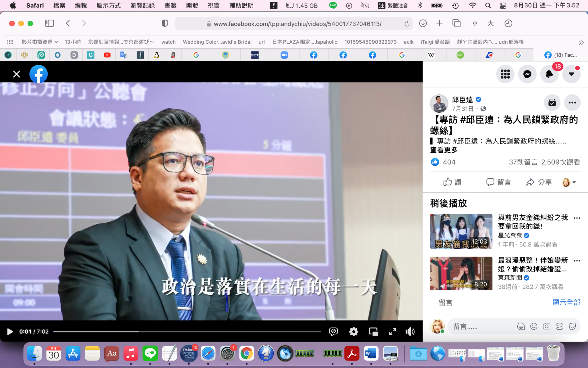Image resolution: width=588 pixels, height=368 pixels.
Task: Open the 書籤 menu in menu bar
Action: [170, 5]
